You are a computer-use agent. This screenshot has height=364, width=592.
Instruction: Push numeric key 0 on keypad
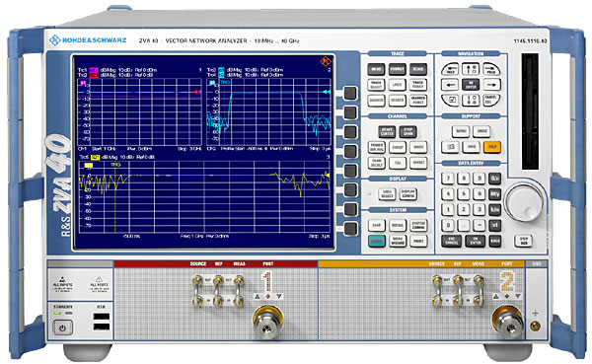coord(447,226)
